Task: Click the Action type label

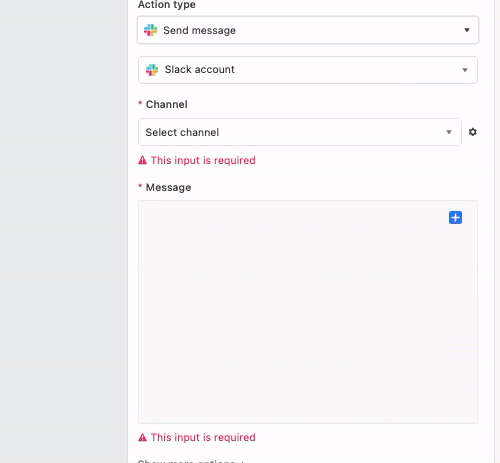Action: tap(167, 5)
